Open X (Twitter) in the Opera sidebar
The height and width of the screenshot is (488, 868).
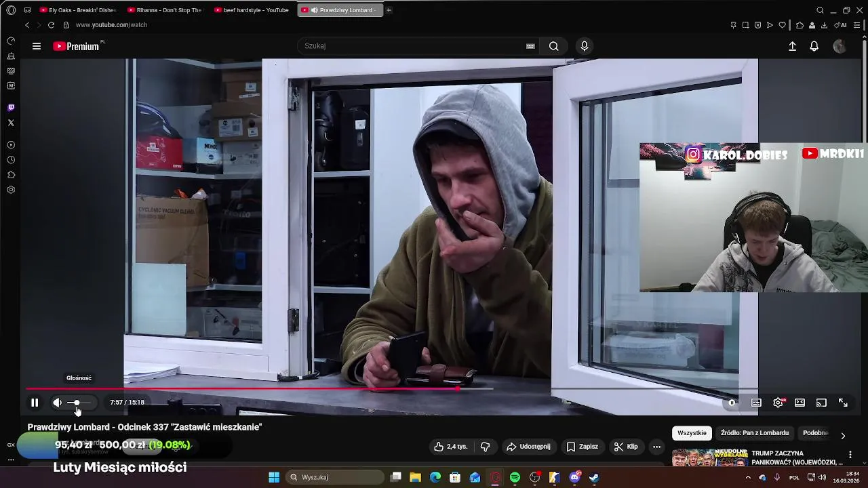[x=11, y=123]
